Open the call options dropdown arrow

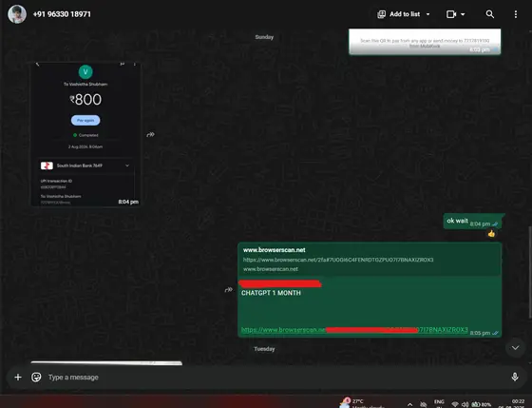(x=463, y=14)
